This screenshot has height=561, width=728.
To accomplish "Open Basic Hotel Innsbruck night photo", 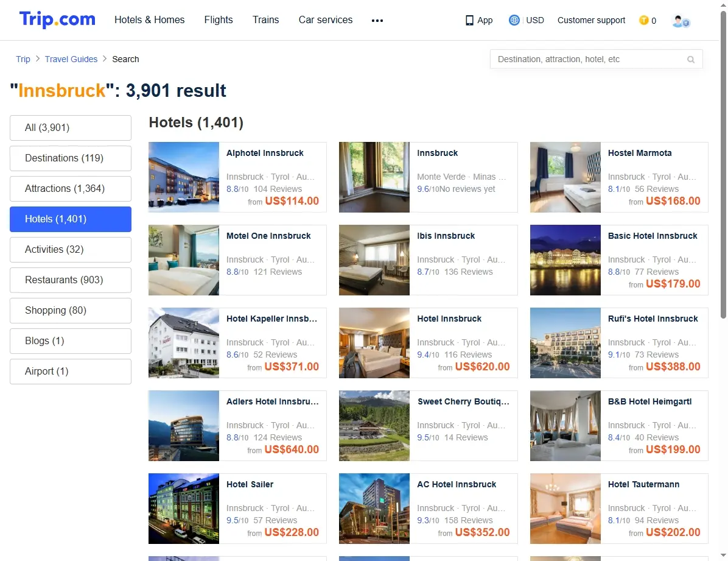I will [x=565, y=260].
